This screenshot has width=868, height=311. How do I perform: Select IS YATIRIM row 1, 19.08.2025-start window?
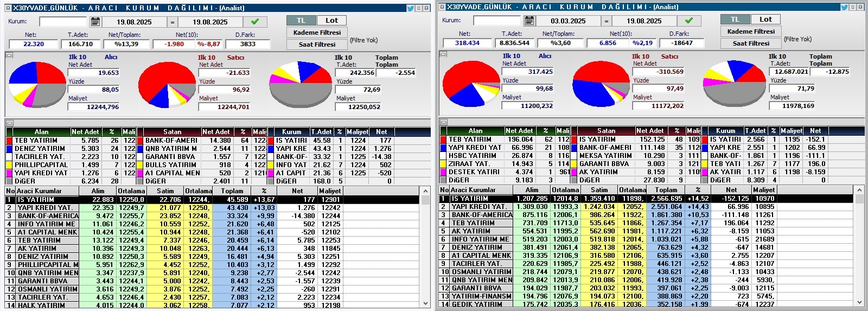212,200
